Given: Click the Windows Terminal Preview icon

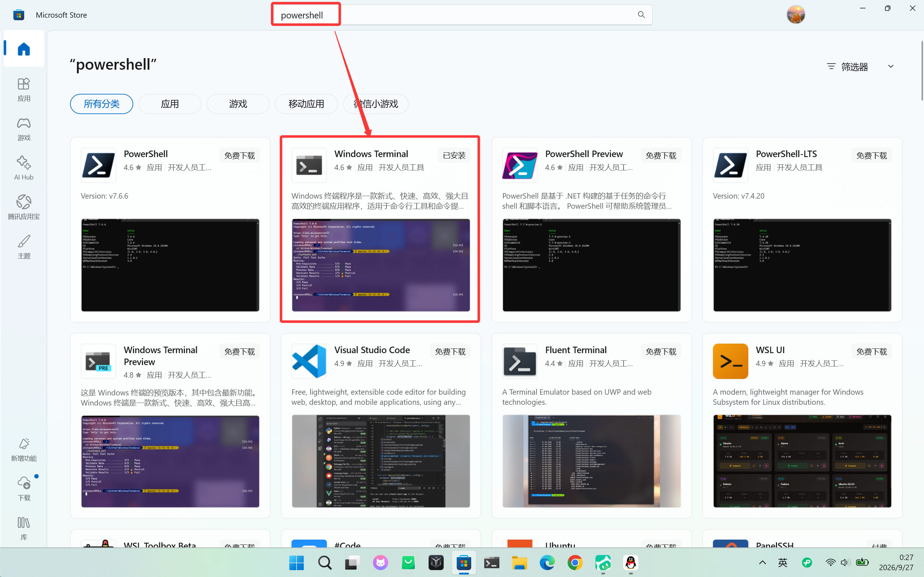Looking at the screenshot, I should point(99,361).
